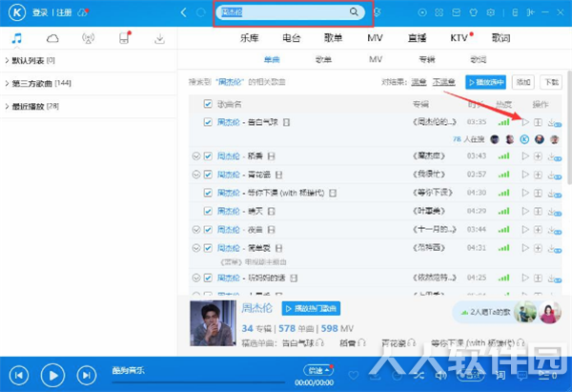Open the comments bubble icon in the player bar
The width and height of the screenshot is (572, 392).
[x=522, y=375]
